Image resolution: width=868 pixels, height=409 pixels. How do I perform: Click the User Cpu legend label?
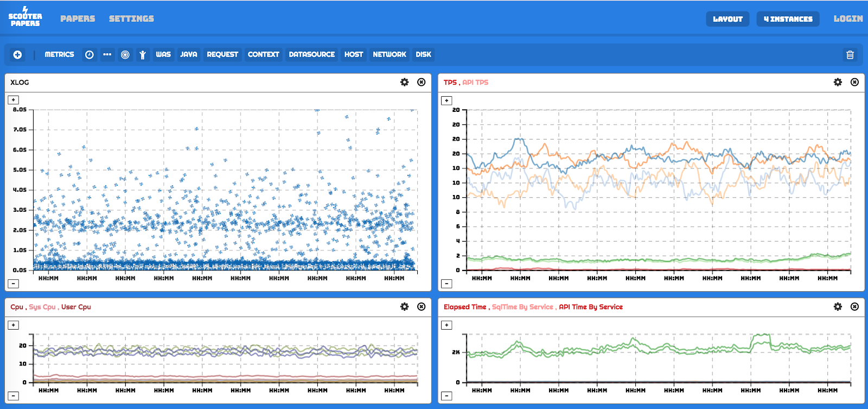click(x=76, y=307)
